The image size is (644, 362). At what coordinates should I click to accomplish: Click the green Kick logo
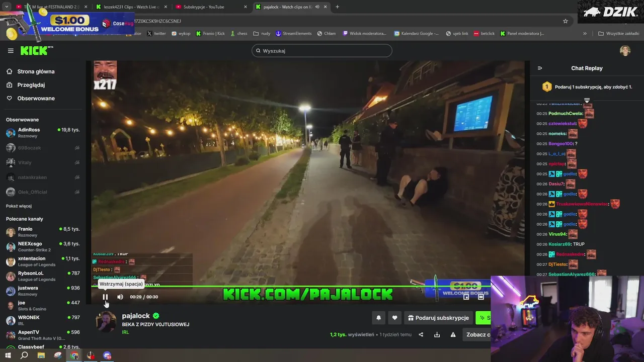coord(36,50)
